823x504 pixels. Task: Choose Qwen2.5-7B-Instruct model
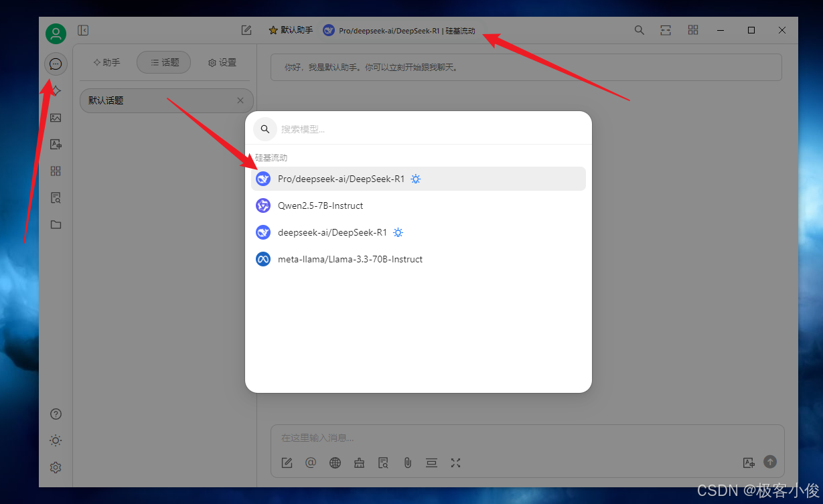tap(419, 205)
